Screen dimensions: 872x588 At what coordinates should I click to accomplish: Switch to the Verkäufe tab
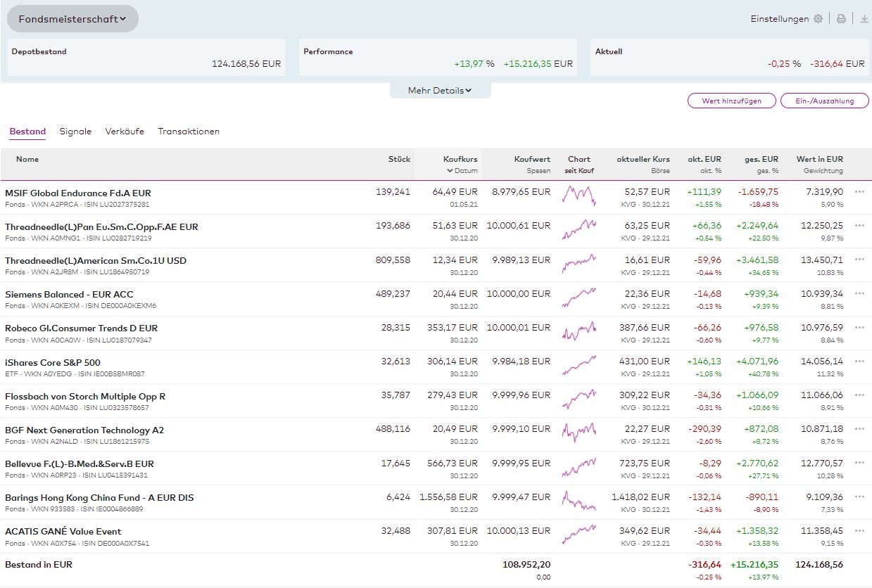pyautogui.click(x=125, y=132)
